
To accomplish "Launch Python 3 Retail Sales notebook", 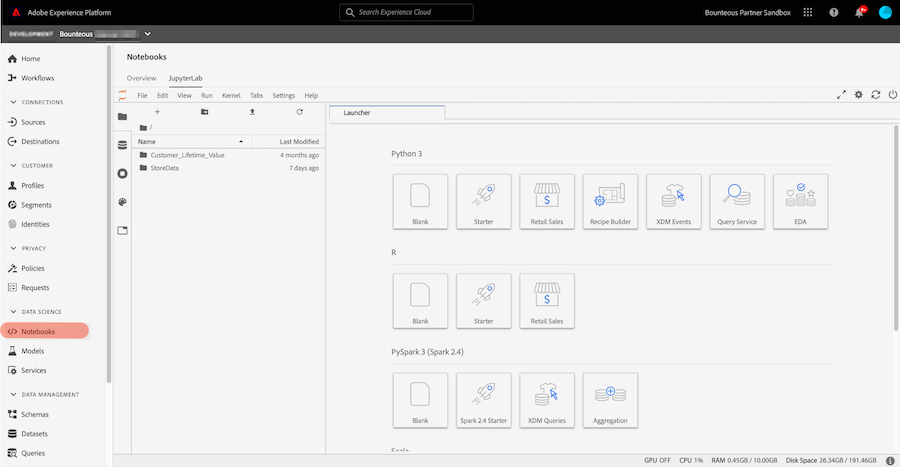I will [547, 201].
